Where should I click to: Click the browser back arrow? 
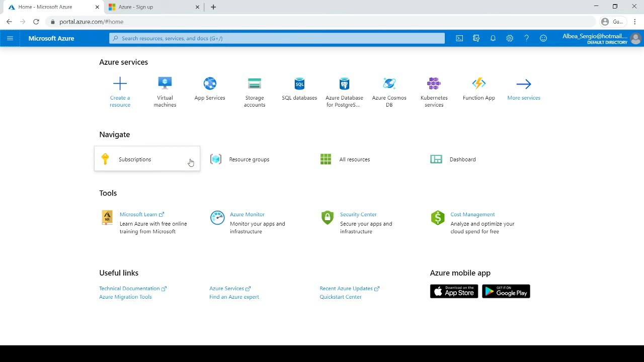(x=9, y=22)
